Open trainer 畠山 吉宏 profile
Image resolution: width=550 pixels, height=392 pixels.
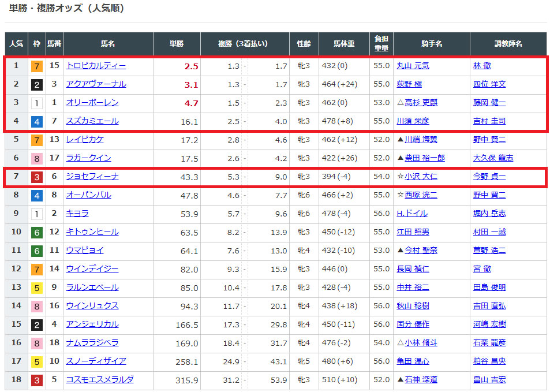489,380
